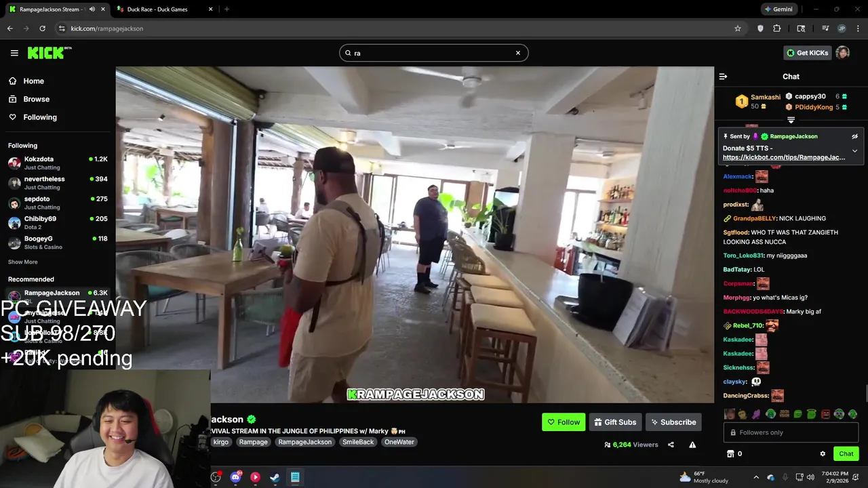This screenshot has width=868, height=488.
Task: Pick the 20/20 VISION emote
Action: click(x=785, y=414)
